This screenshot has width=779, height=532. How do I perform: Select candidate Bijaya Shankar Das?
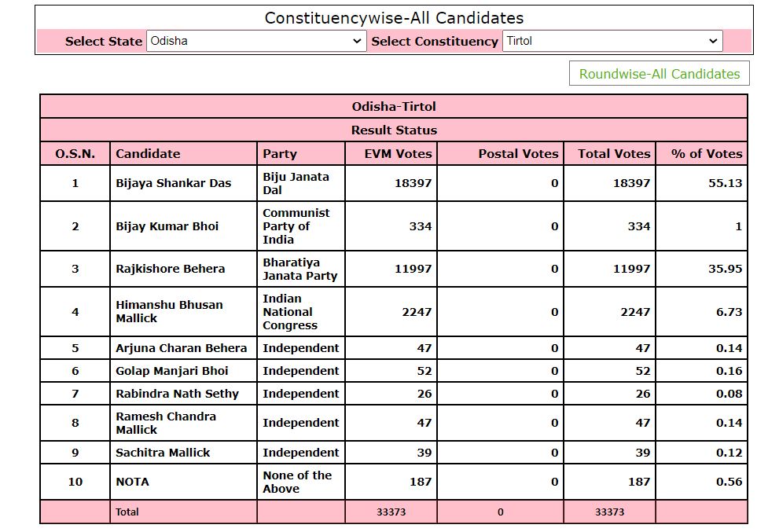(x=174, y=183)
